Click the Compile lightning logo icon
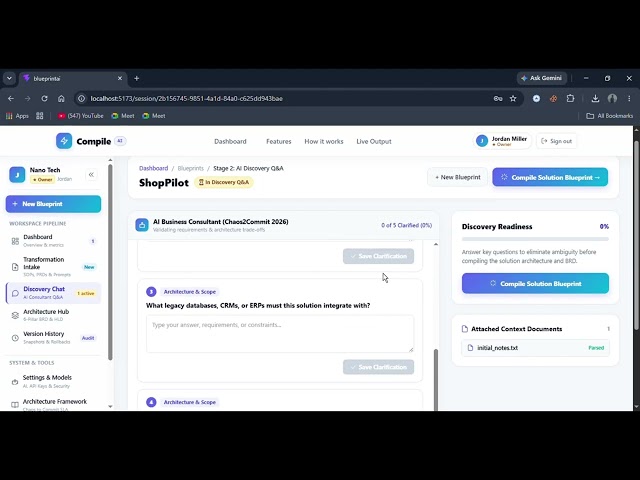The width and height of the screenshot is (640, 480). (x=64, y=141)
